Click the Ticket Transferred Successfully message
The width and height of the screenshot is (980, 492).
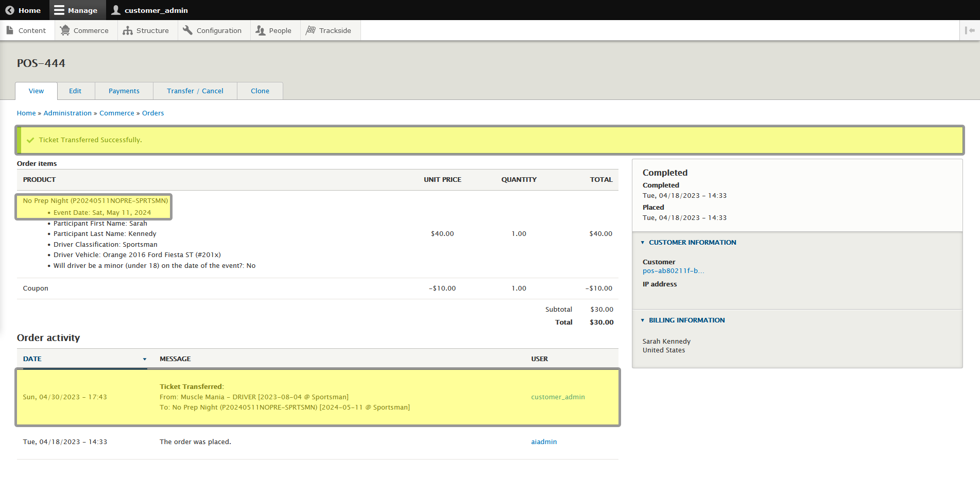coord(90,140)
